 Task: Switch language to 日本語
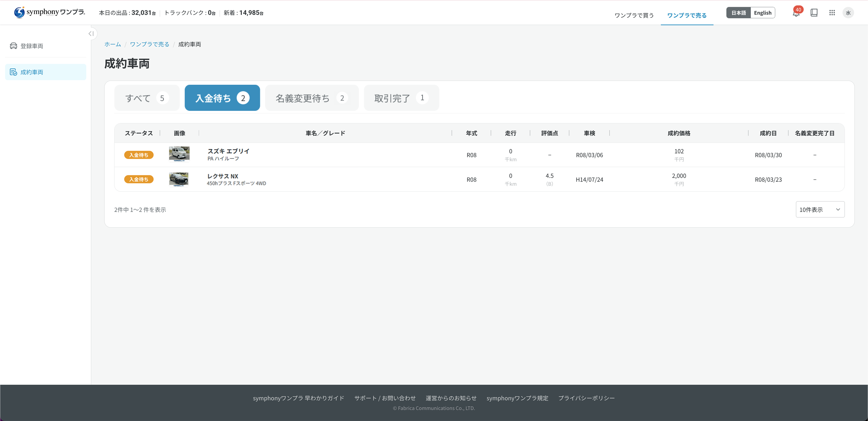pos(738,13)
